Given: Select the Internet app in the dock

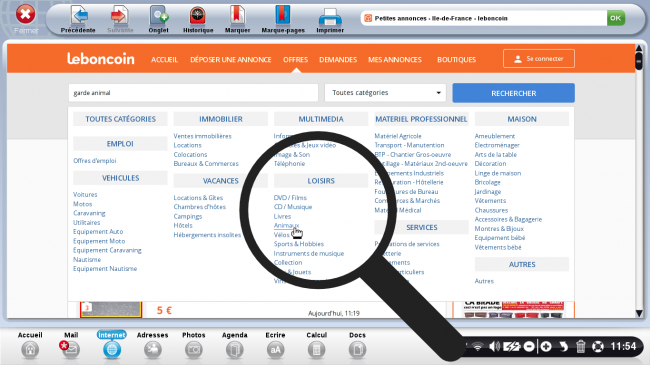Looking at the screenshot, I should pyautogui.click(x=112, y=345).
